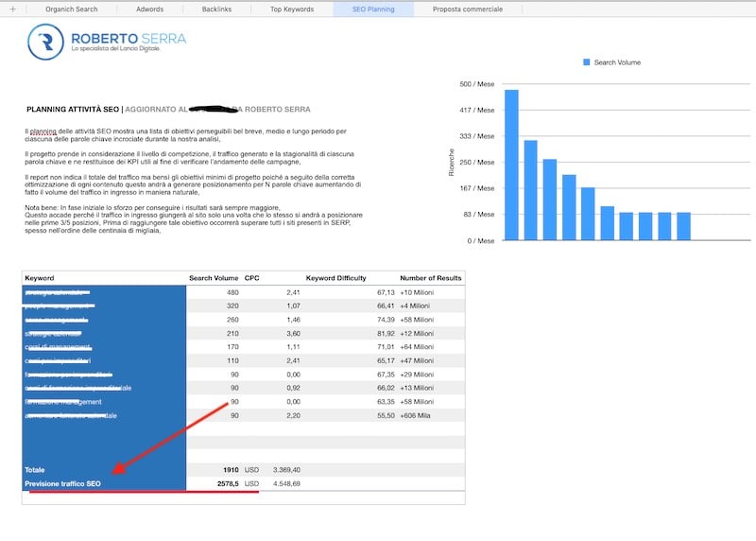Open the Proposta commerciale tab

tap(467, 9)
